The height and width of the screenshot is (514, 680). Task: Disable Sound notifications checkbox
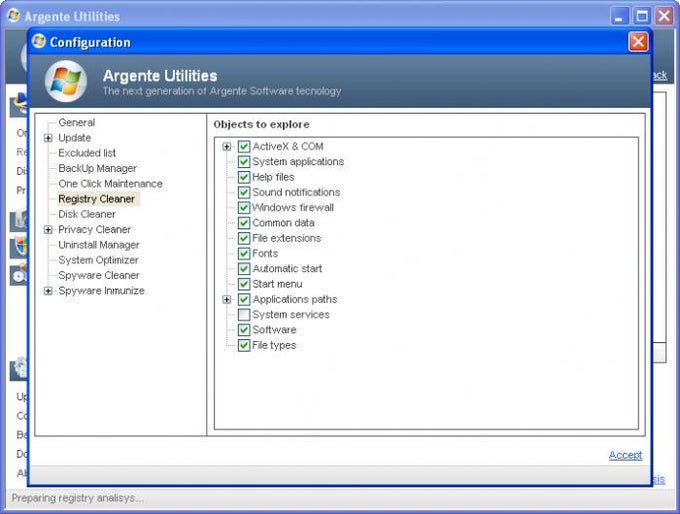tap(244, 192)
